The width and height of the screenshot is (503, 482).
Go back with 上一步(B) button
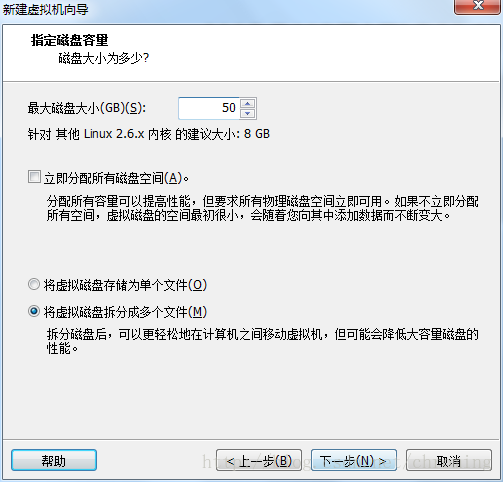(259, 460)
